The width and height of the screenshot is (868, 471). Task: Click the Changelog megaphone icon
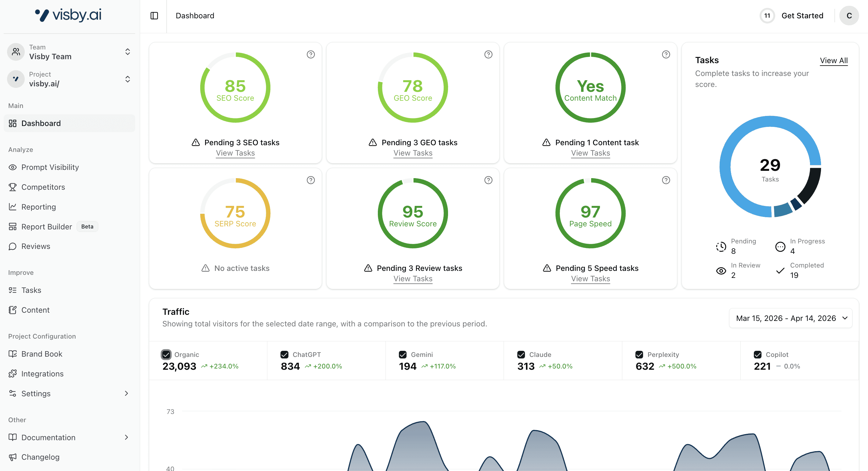(13, 457)
